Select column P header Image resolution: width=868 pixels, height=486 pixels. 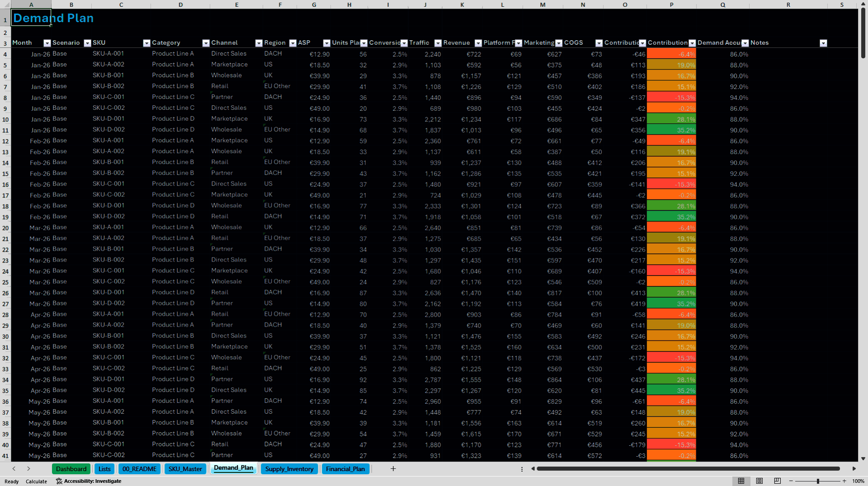[x=671, y=5]
